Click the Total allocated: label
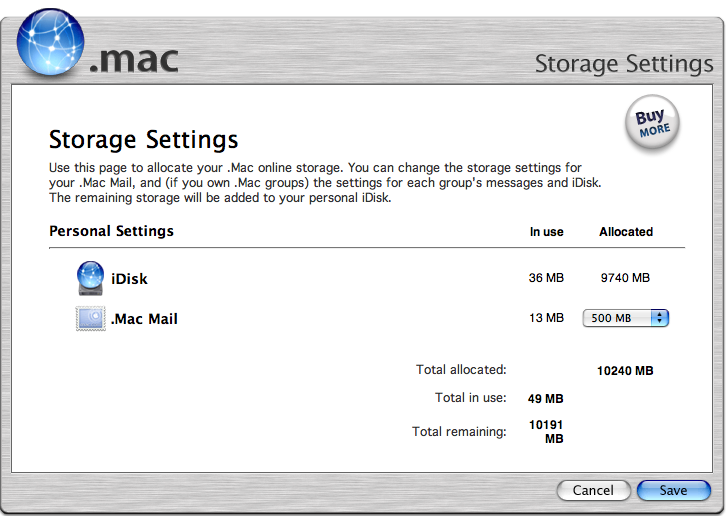Screen dimensions: 727x516 (x=461, y=369)
